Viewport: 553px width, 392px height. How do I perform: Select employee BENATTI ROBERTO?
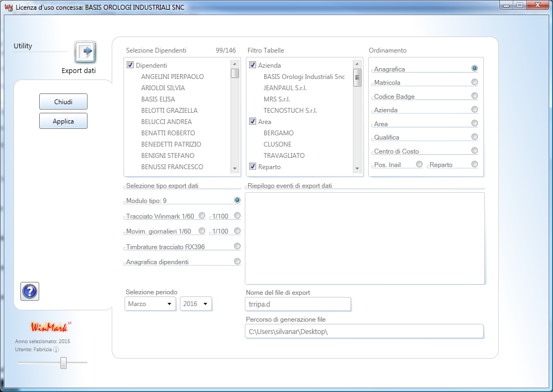(168, 133)
